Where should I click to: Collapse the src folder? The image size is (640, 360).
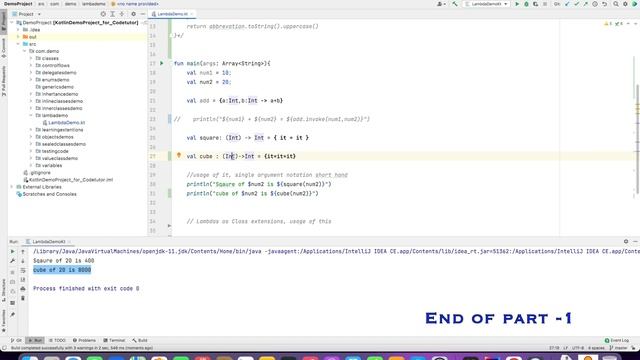click(x=18, y=44)
